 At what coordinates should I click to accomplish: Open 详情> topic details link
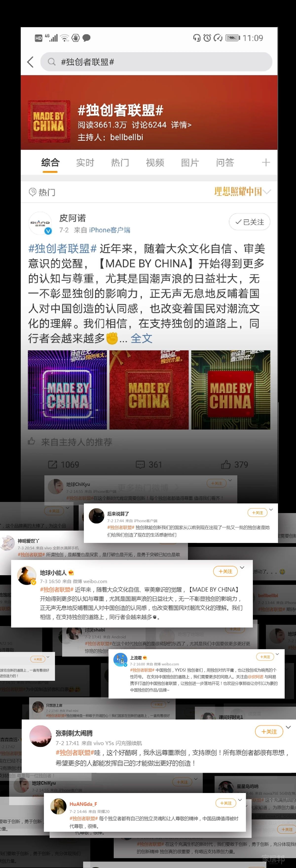pos(181,125)
